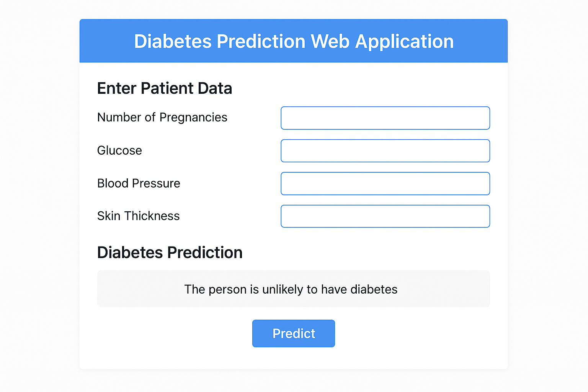Click the 'Glucose' label text
This screenshot has width=588, height=392.
tap(119, 150)
